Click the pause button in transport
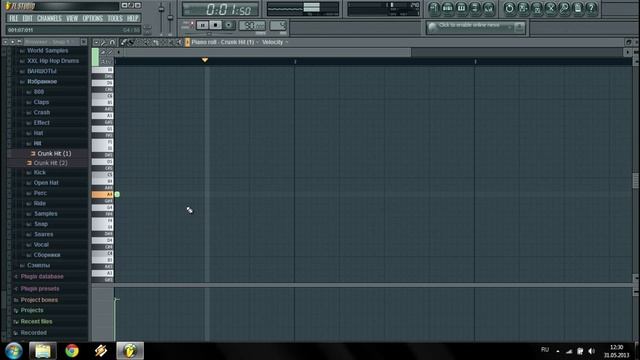The width and height of the screenshot is (640, 360). 202,25
